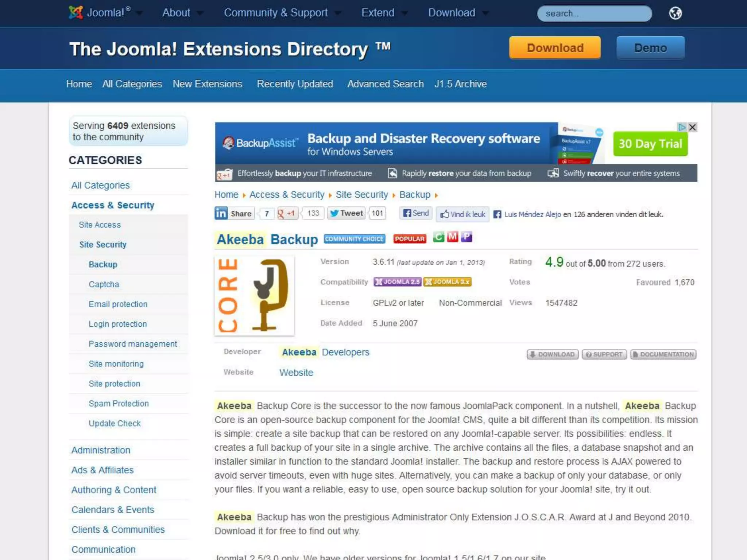747x560 pixels.
Task: Click the purple Plugin 'P' type icon
Action: point(467,237)
